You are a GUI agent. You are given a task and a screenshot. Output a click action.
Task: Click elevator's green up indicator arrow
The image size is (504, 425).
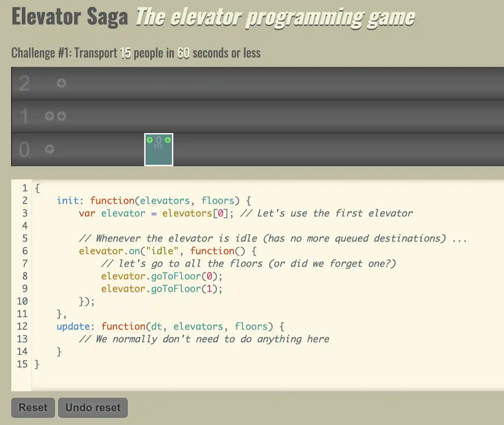(149, 140)
